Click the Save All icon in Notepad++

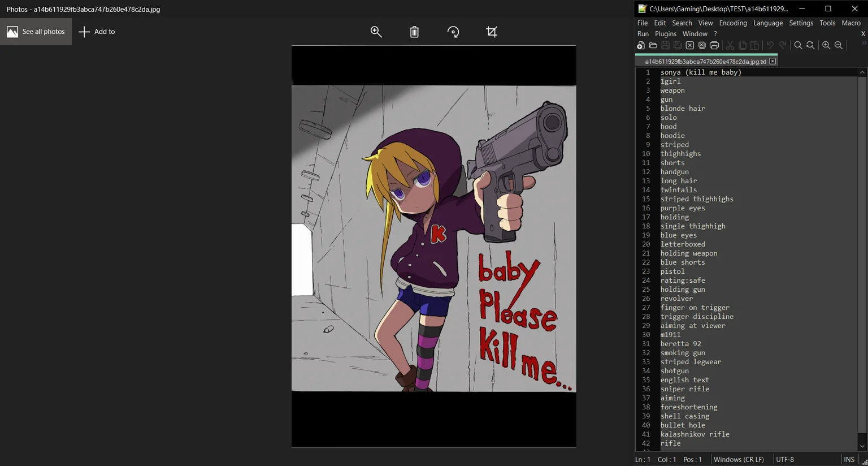click(678, 45)
